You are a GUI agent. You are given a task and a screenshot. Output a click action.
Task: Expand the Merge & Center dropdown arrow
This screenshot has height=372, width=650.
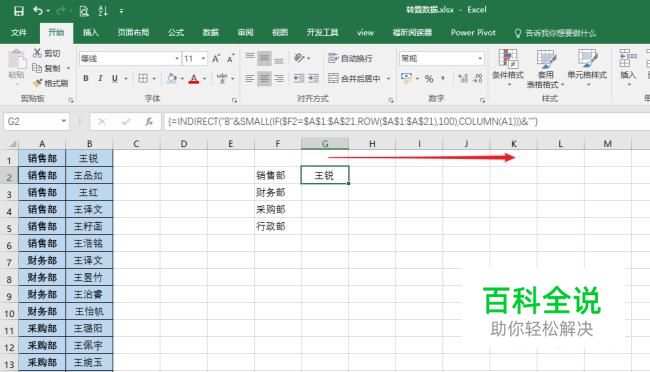coord(388,78)
